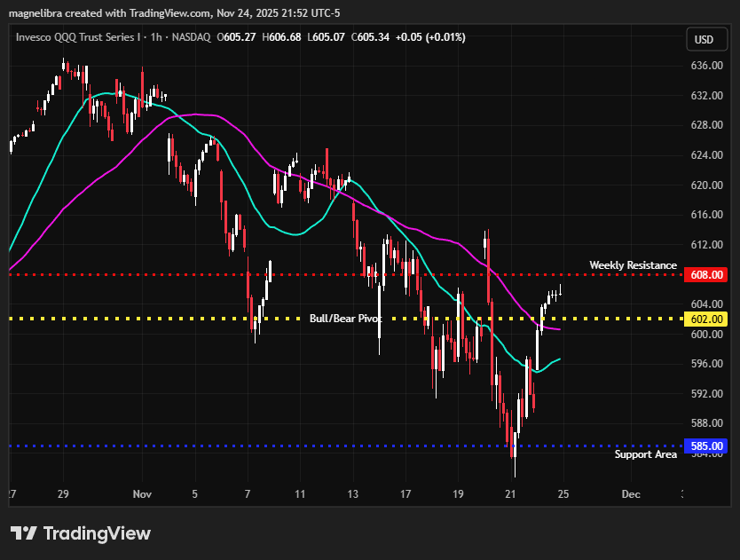Image resolution: width=740 pixels, height=560 pixels.
Task: Click the 11 date on time axis
Action: pos(300,494)
